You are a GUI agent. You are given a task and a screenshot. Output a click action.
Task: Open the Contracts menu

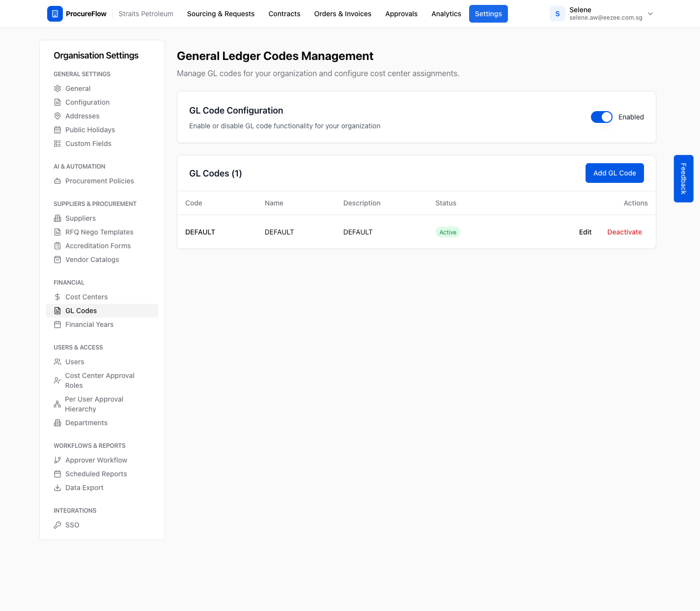pos(284,14)
